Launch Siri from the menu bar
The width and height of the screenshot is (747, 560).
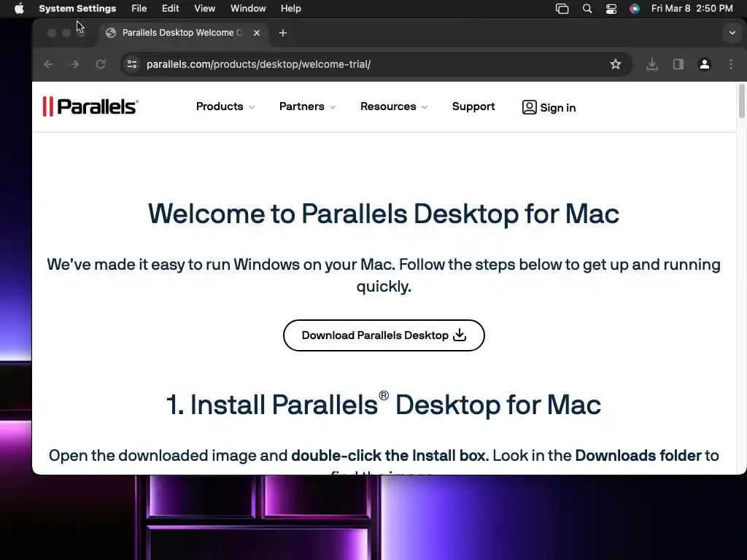point(635,9)
